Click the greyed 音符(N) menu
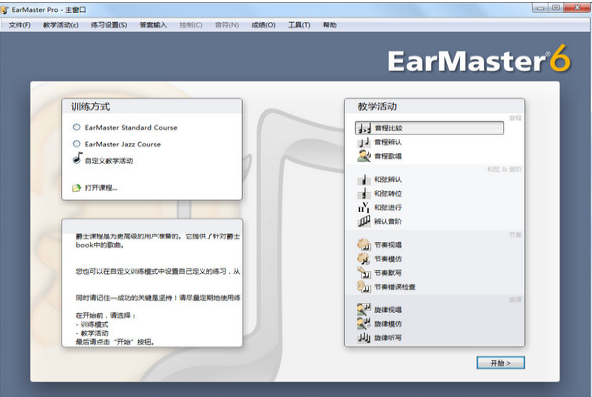 tap(227, 25)
